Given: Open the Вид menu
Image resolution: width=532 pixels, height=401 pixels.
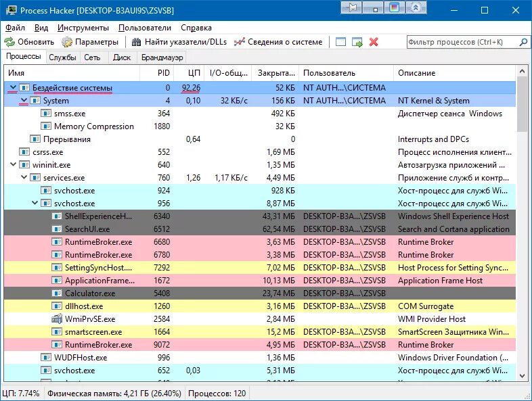Looking at the screenshot, I should 41,28.
